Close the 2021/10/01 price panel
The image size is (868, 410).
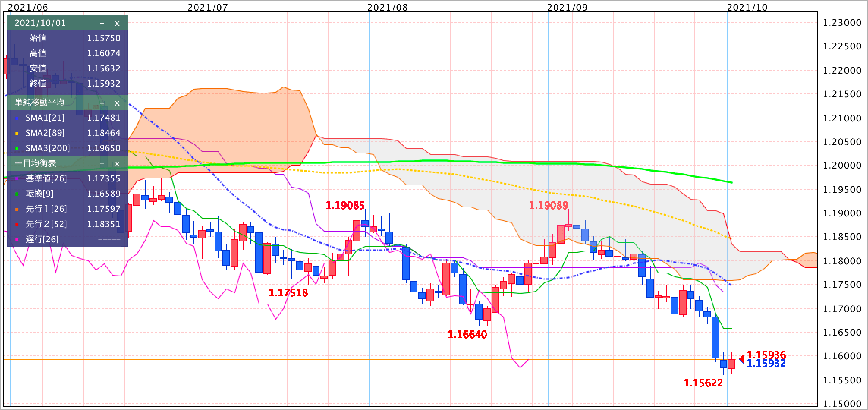coord(117,23)
